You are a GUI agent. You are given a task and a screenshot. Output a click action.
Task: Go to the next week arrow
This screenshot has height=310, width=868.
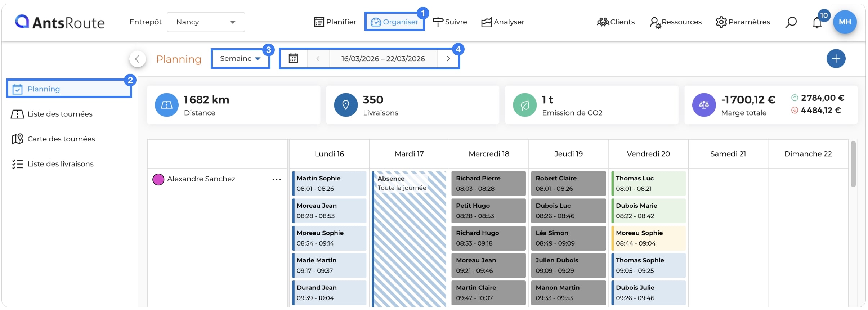[448, 58]
